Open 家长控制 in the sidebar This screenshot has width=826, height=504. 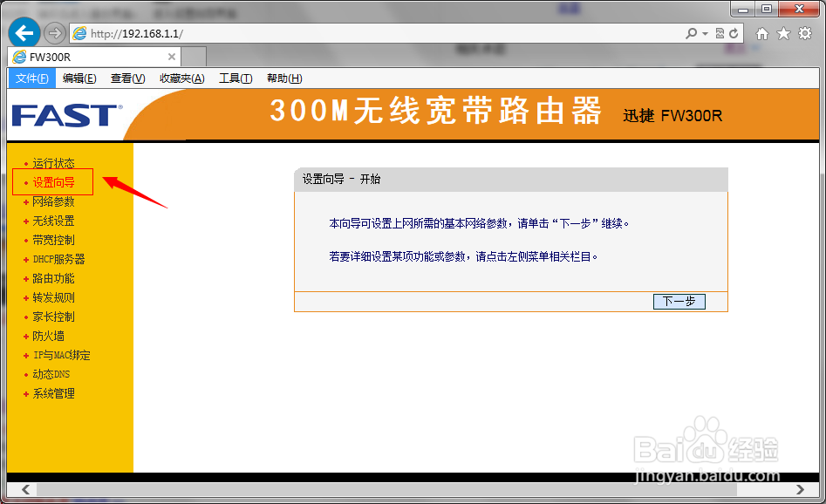pyautogui.click(x=53, y=317)
